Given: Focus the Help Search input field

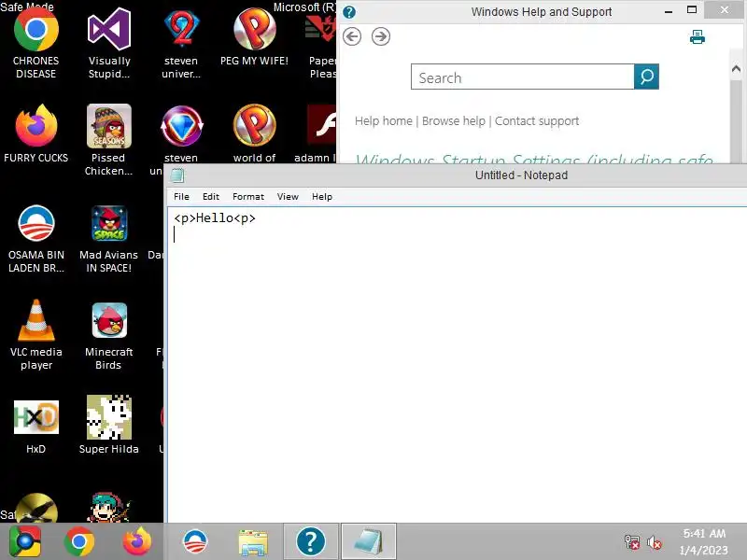Looking at the screenshot, I should (x=523, y=77).
